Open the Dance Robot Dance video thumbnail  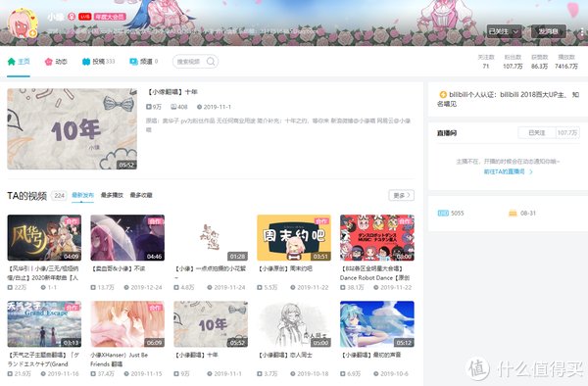coord(377,238)
